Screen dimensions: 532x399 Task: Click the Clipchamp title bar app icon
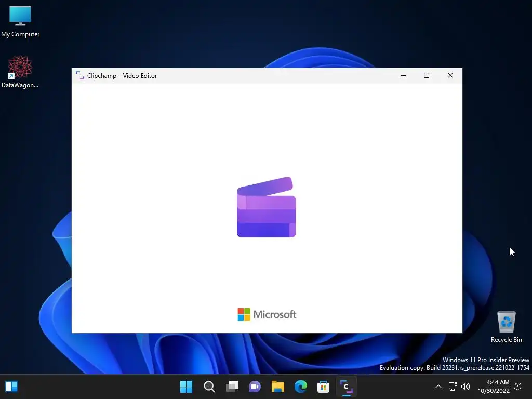(79, 76)
